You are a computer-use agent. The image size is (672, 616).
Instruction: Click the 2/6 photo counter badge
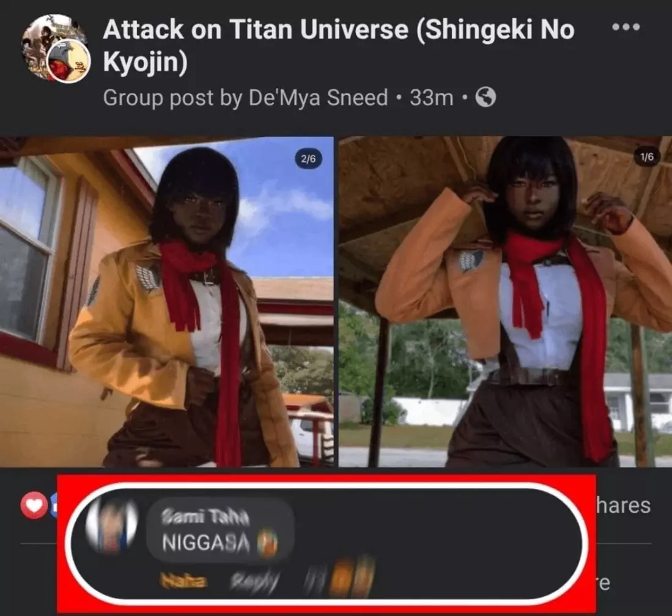(308, 159)
